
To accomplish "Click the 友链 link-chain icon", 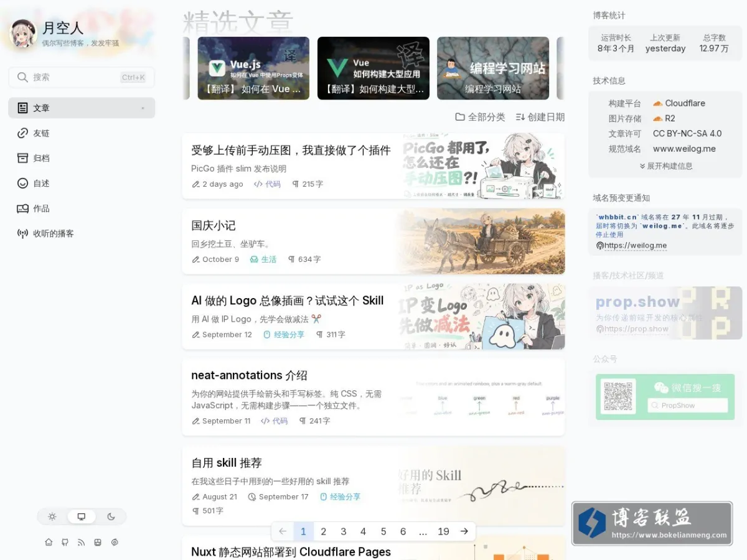I will [22, 133].
